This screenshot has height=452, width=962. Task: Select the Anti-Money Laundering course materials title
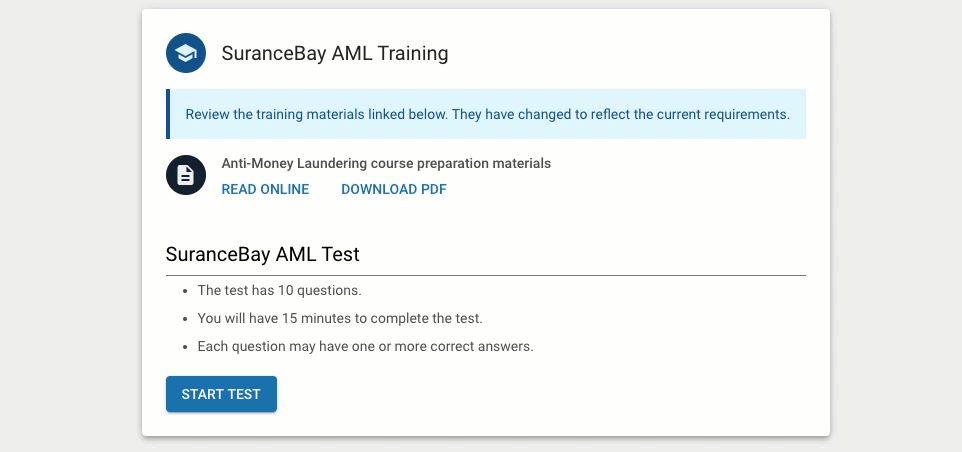click(386, 164)
